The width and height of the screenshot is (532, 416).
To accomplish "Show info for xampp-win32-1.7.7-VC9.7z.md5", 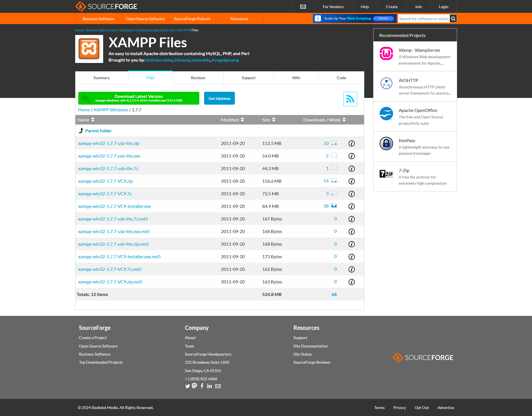I will [352, 269].
